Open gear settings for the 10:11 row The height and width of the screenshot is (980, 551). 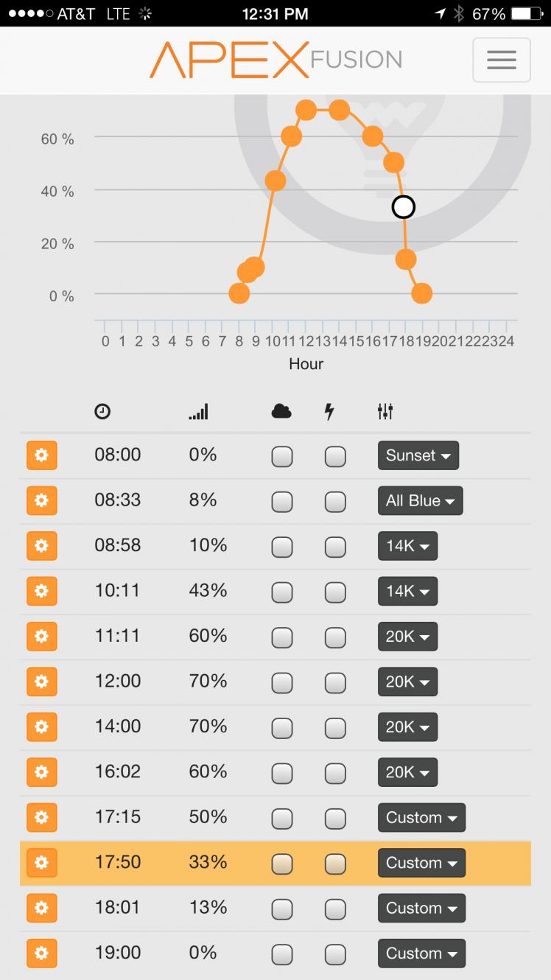click(x=41, y=591)
